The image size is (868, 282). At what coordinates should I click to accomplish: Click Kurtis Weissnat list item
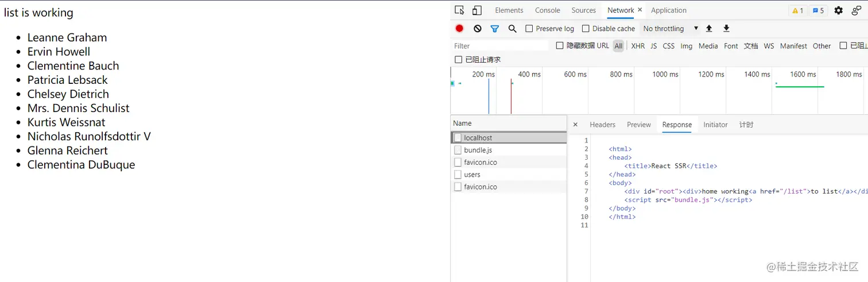coord(67,122)
